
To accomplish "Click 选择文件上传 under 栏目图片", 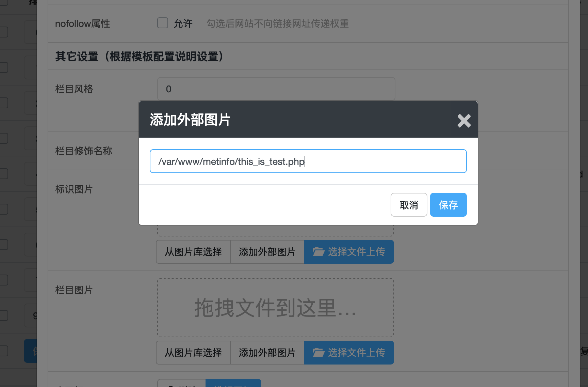I will 349,353.
